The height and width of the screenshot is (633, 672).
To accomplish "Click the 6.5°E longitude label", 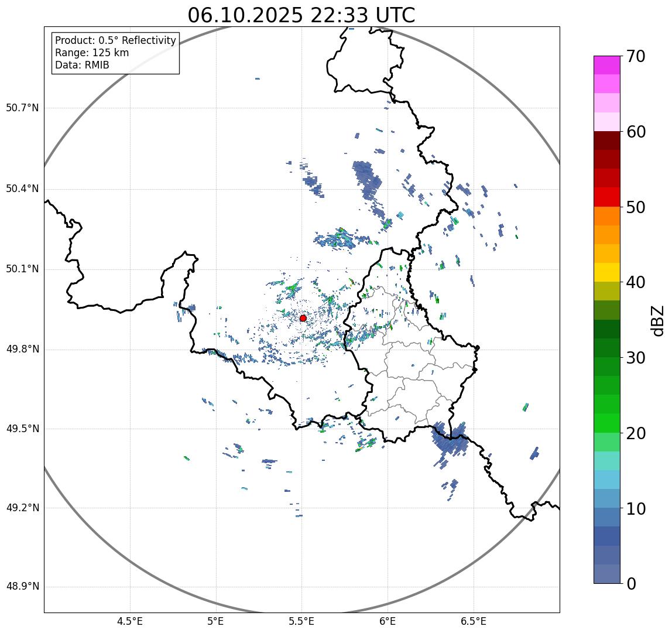I will point(474,621).
